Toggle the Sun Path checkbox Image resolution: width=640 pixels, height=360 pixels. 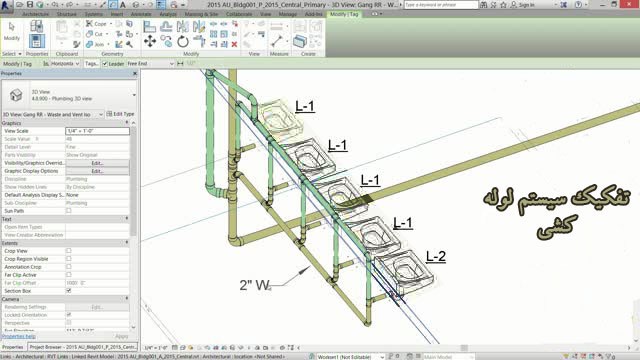[69, 211]
